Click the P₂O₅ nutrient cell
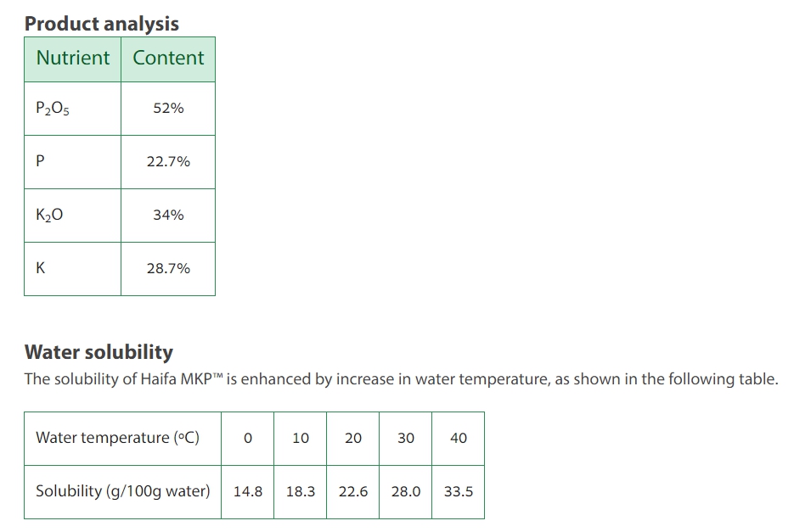This screenshot has height=532, width=794. tap(53, 109)
